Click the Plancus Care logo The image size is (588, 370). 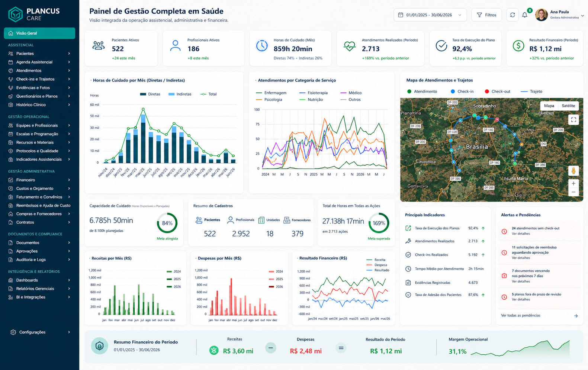pyautogui.click(x=34, y=14)
